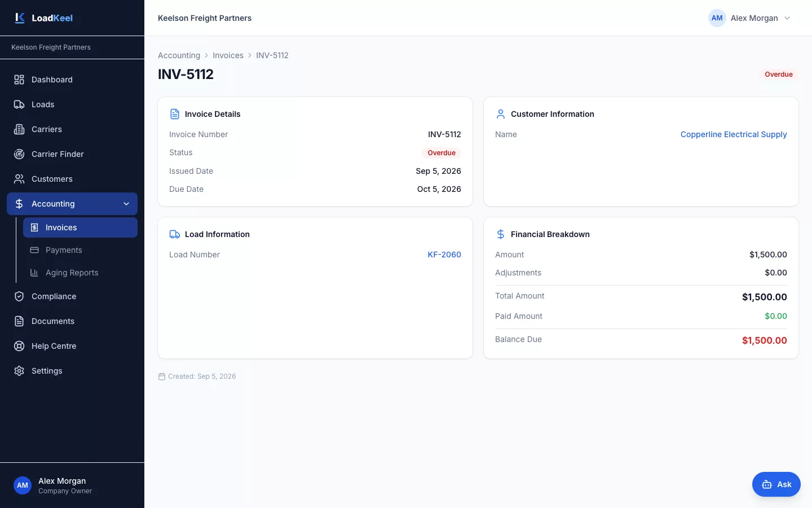Click the Paid Amount value $0.00

pyautogui.click(x=776, y=316)
